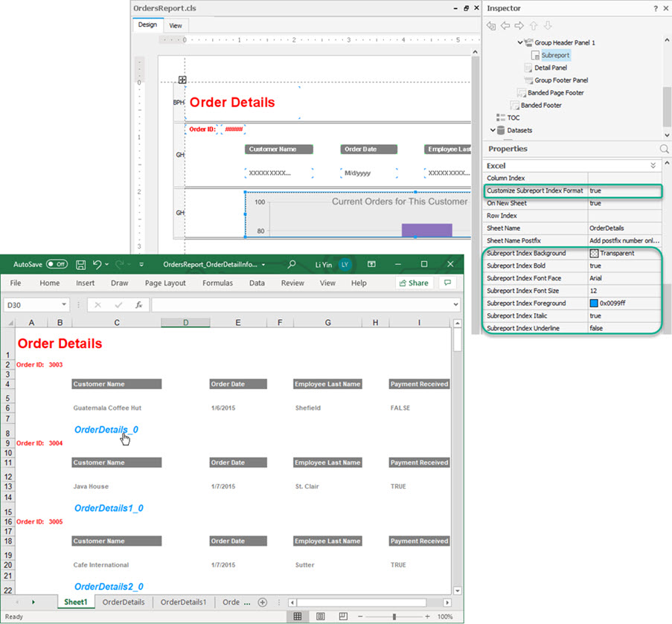
Task: Click the Insert Function fx icon
Action: click(x=138, y=305)
